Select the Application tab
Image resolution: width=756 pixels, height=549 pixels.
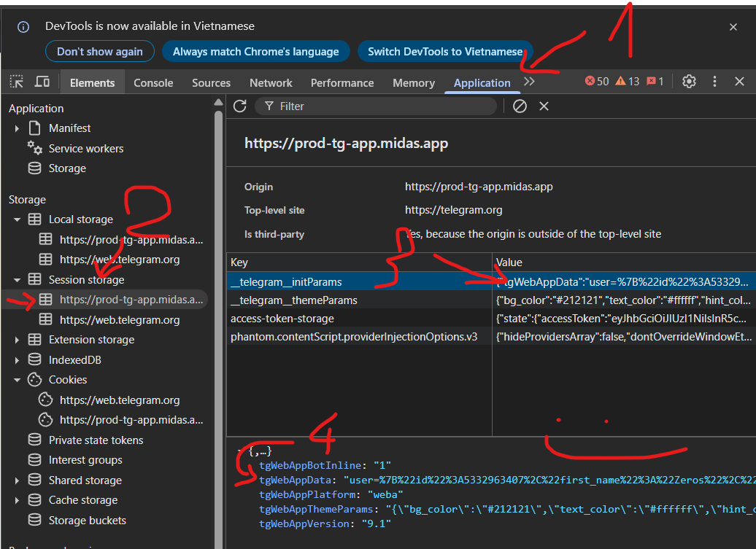pos(482,83)
